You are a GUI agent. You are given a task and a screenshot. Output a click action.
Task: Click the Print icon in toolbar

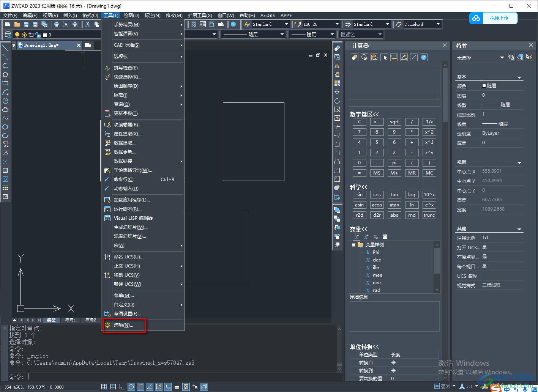point(57,24)
